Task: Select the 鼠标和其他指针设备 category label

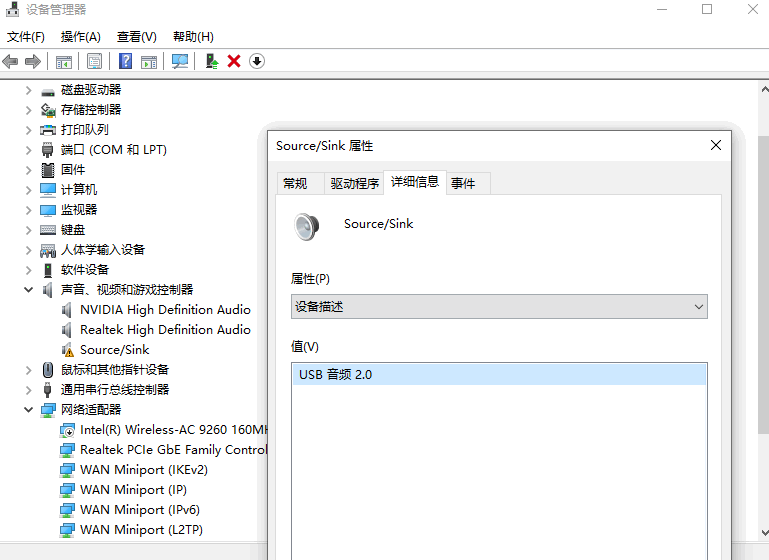Action: (115, 370)
